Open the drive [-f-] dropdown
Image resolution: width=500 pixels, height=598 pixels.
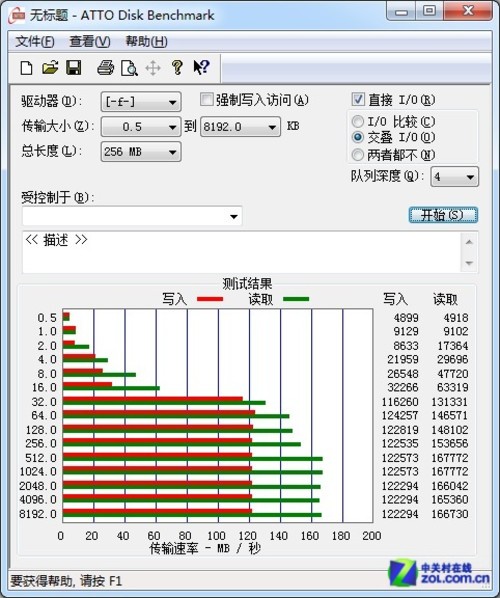tap(141, 102)
